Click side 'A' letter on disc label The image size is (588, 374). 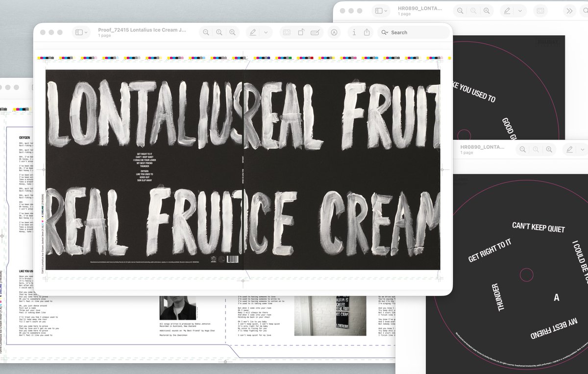(x=556, y=297)
